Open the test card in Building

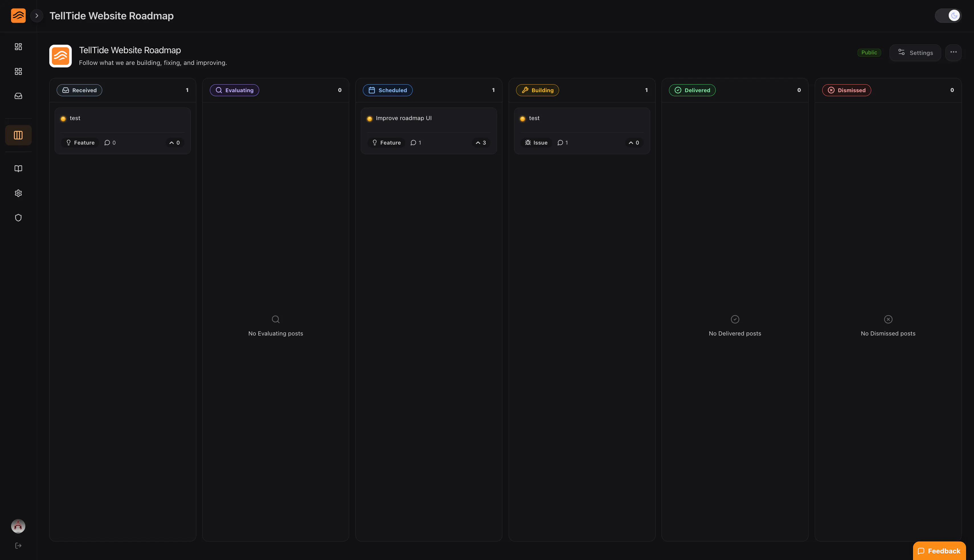tap(582, 131)
